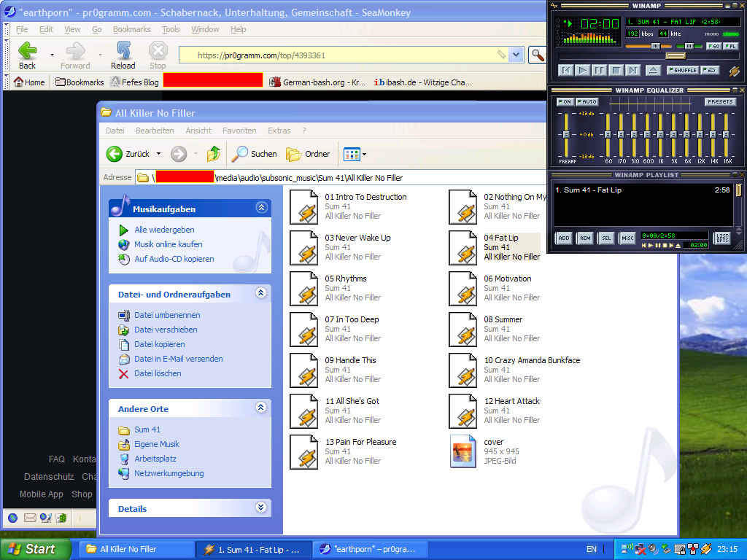Open the cover JPEG image file
The image size is (747, 560).
coord(462,451)
